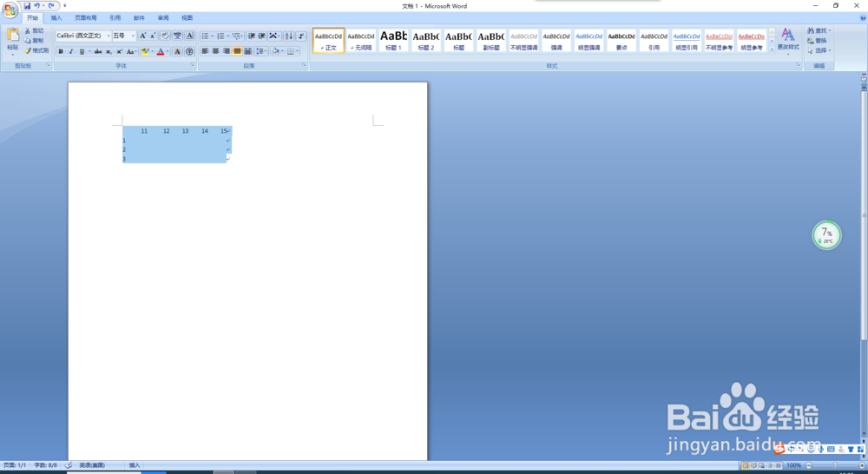Click the Paste (粘贴) icon
The image size is (868, 474).
(x=13, y=36)
